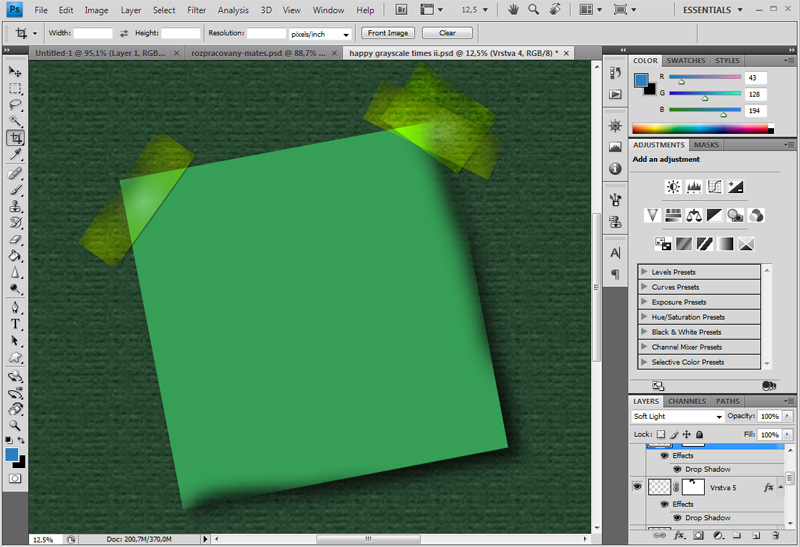Image resolution: width=800 pixels, height=547 pixels.
Task: Choose the Eyedropper tool
Action: (x=16, y=155)
